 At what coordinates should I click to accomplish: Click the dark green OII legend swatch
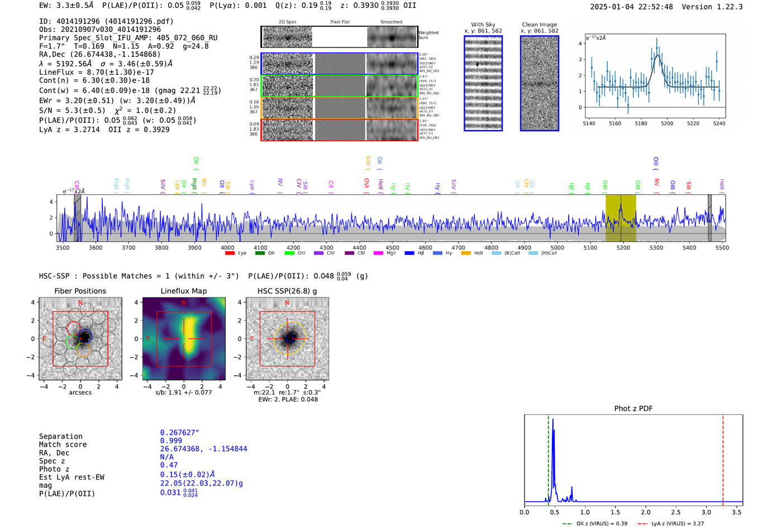260,253
